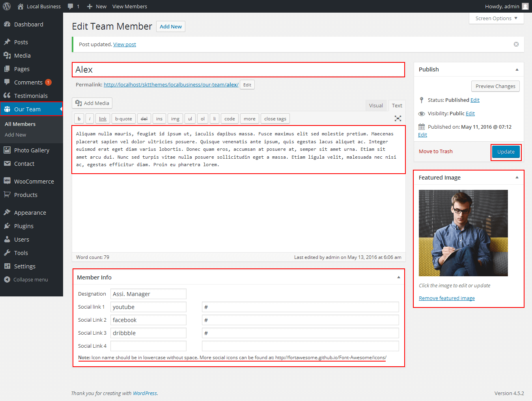Dismiss the Post updated notice

[x=516, y=44]
